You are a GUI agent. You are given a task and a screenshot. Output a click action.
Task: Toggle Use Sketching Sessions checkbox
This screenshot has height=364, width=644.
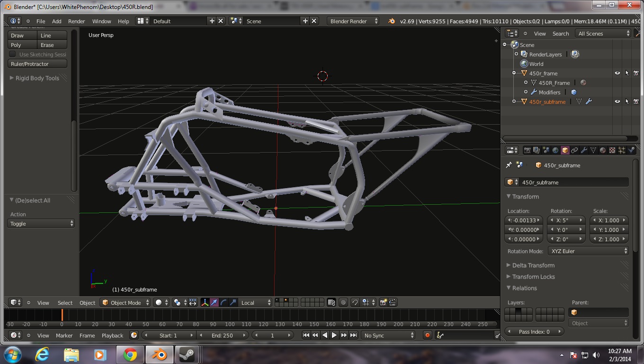[x=13, y=54]
